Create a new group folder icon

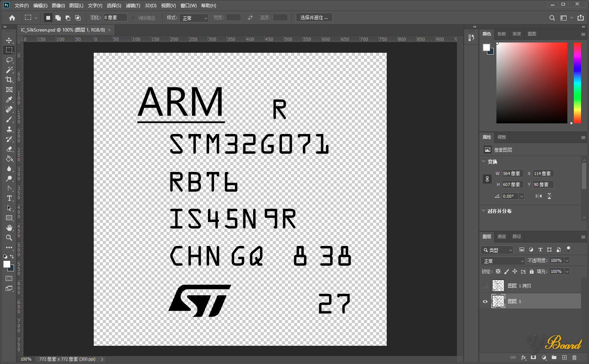[x=554, y=357]
